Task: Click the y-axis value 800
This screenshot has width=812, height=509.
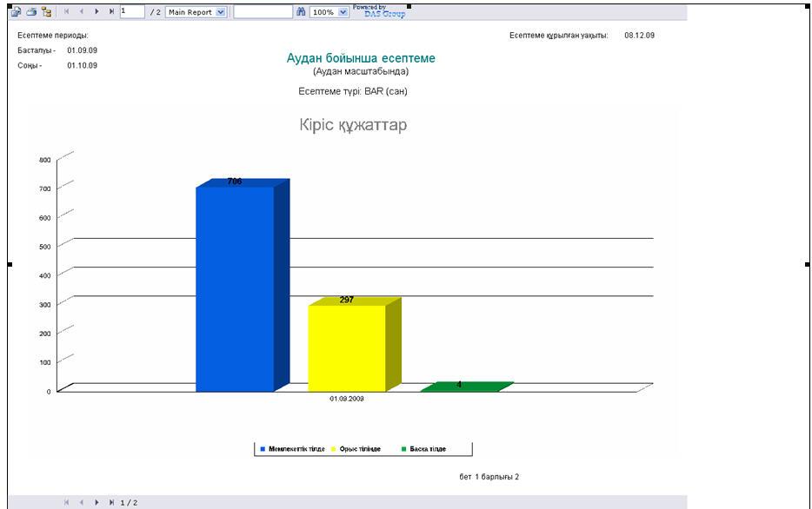Action: point(45,160)
